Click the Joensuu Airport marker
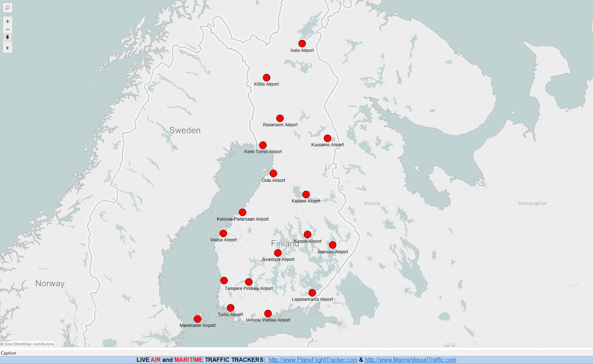The height and width of the screenshot is (364, 593). tap(332, 244)
